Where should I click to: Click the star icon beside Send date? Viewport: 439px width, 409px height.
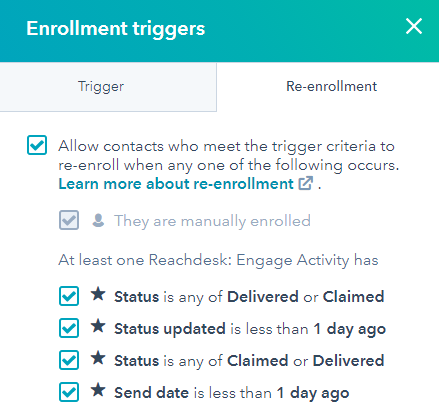(x=98, y=390)
